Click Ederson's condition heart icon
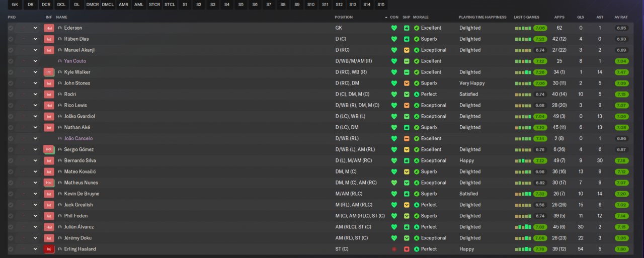The image size is (644, 258). tap(394, 28)
